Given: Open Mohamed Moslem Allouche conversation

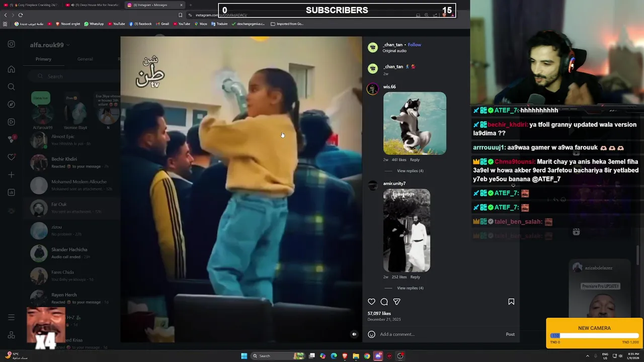Looking at the screenshot, I should pyautogui.click(x=73, y=185).
